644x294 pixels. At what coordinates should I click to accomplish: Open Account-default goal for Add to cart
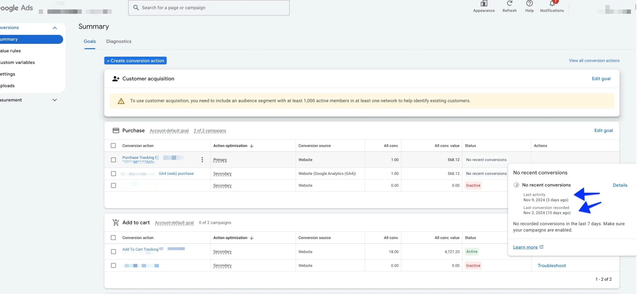click(x=174, y=223)
